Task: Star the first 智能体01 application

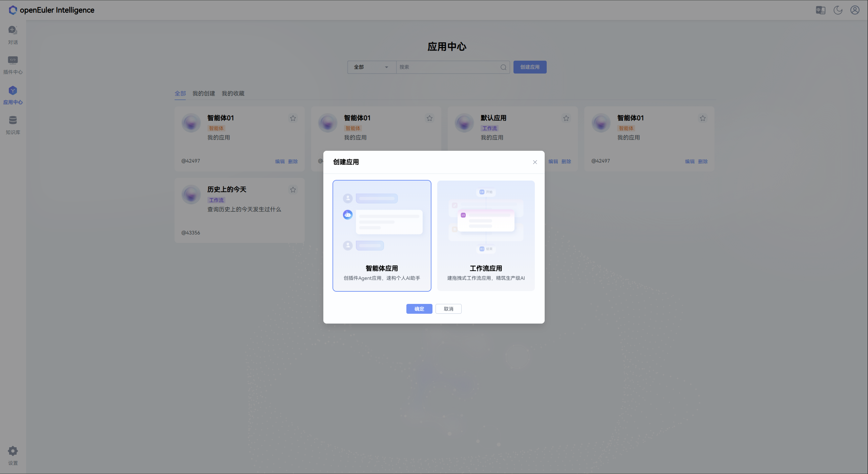Action: click(293, 118)
